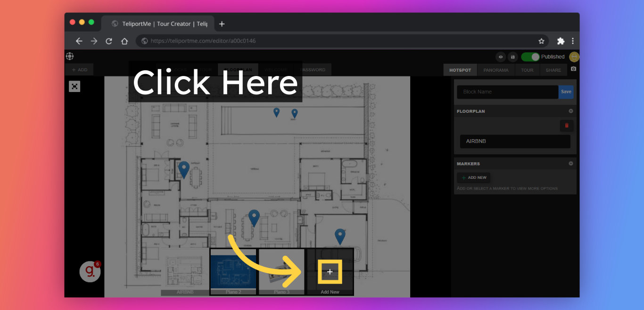This screenshot has height=310, width=644.
Task: Select the AIRBNB floorplan thumbnail
Action: (185, 272)
